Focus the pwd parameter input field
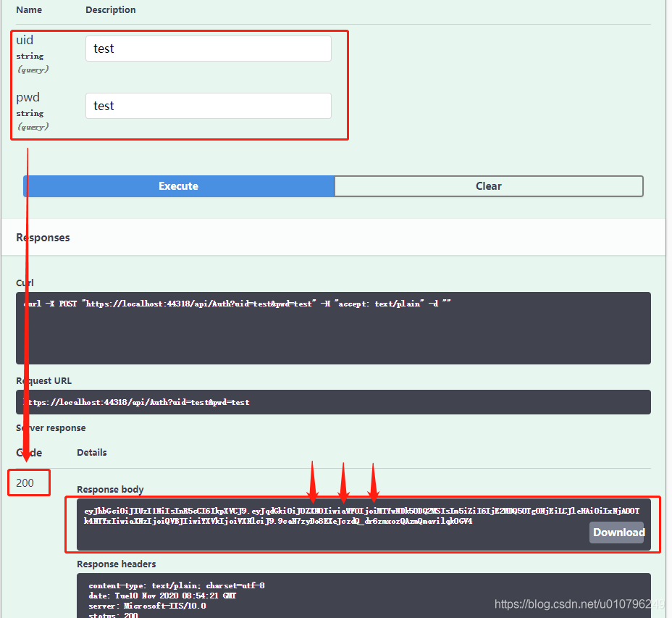 [208, 106]
